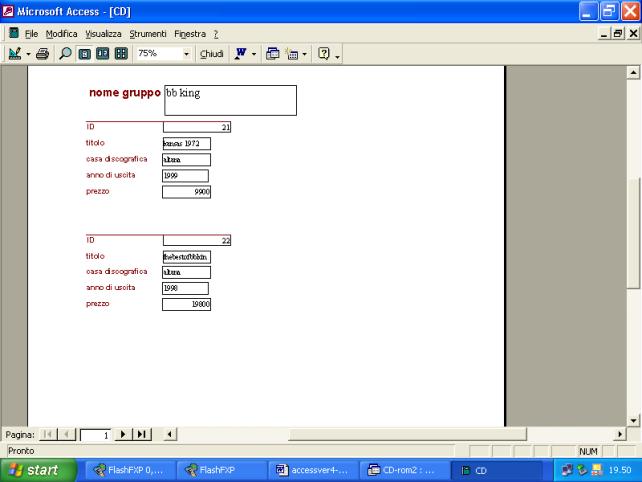
Task: Go to first page button
Action: click(x=47, y=434)
